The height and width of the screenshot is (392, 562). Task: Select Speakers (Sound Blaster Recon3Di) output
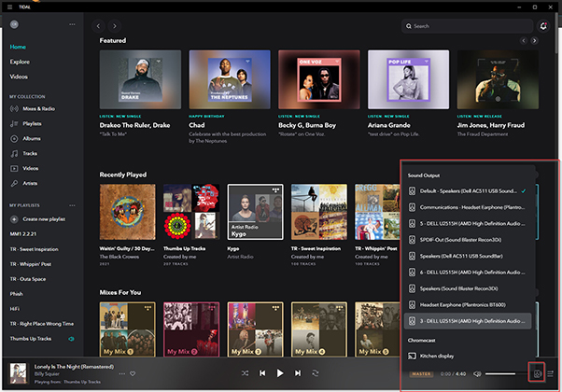468,288
